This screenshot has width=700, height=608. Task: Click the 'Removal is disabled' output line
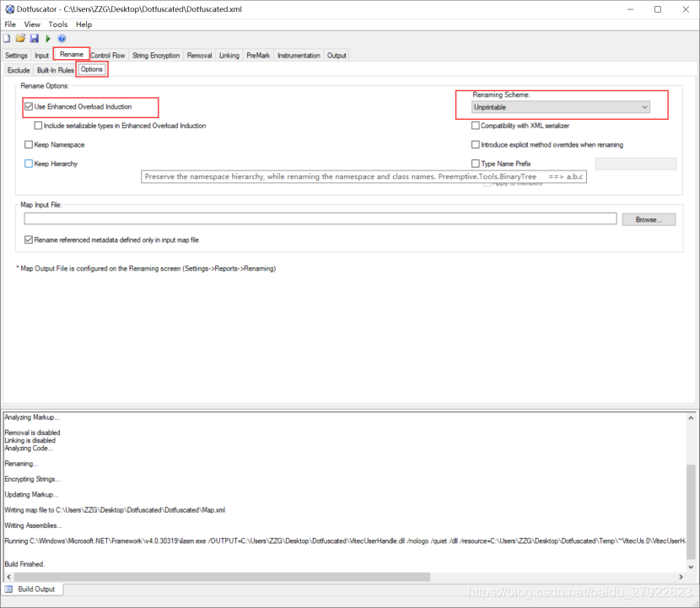tap(32, 433)
